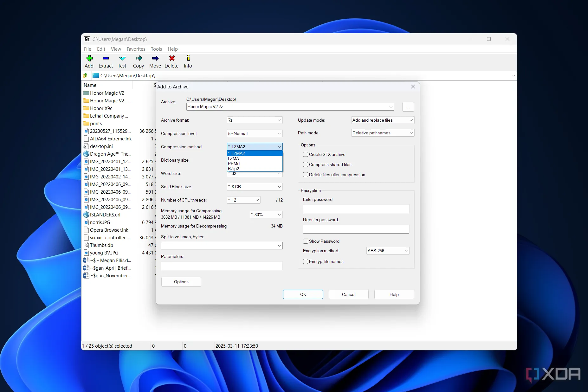
Task: Click the ~$ - Megan Ellis Word document icon
Action: (x=86, y=260)
